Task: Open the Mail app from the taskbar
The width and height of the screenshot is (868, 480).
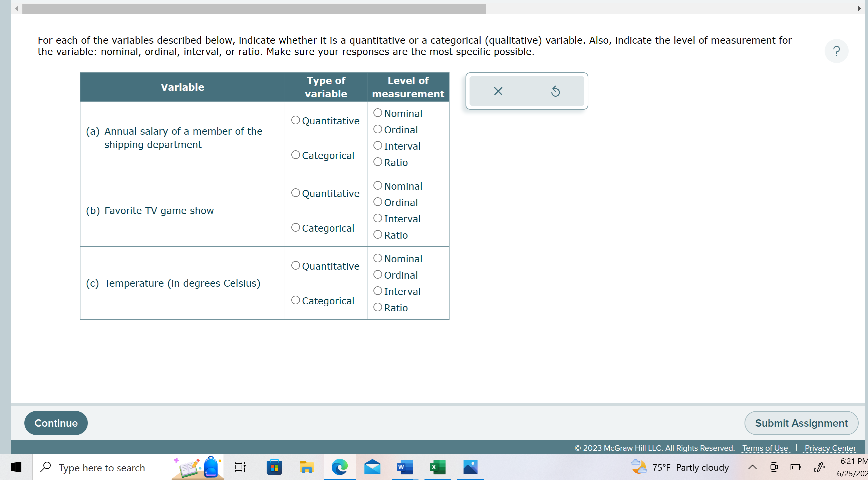Action: click(x=372, y=467)
